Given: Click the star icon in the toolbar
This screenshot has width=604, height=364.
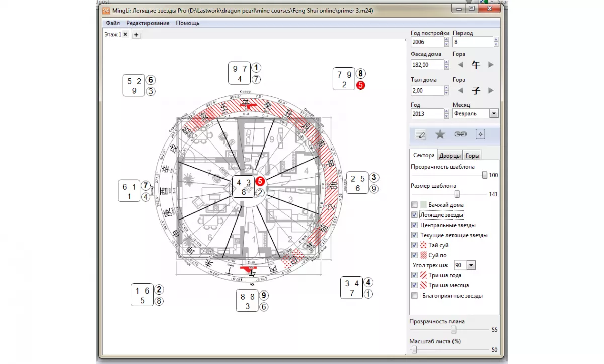Looking at the screenshot, I should (440, 134).
